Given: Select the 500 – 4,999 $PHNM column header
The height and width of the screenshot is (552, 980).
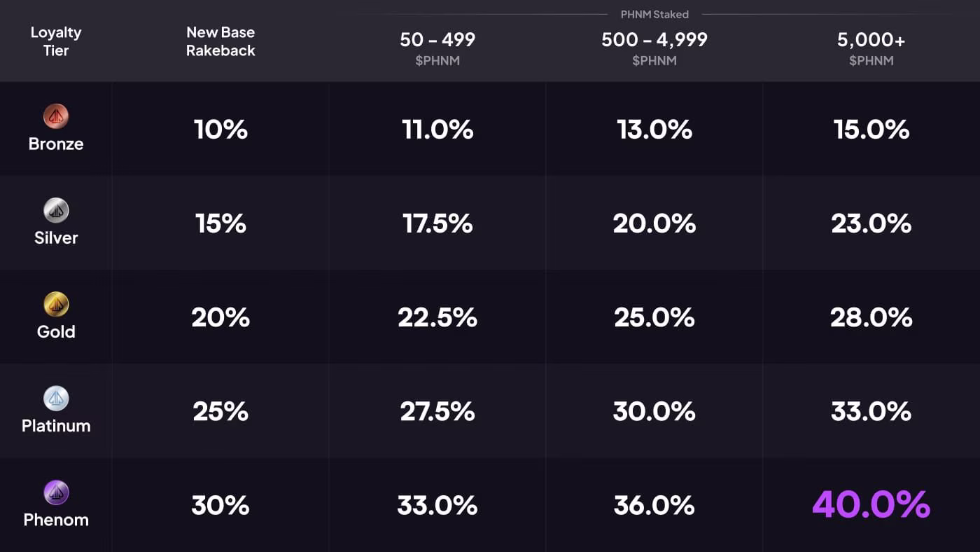Looking at the screenshot, I should coord(654,48).
